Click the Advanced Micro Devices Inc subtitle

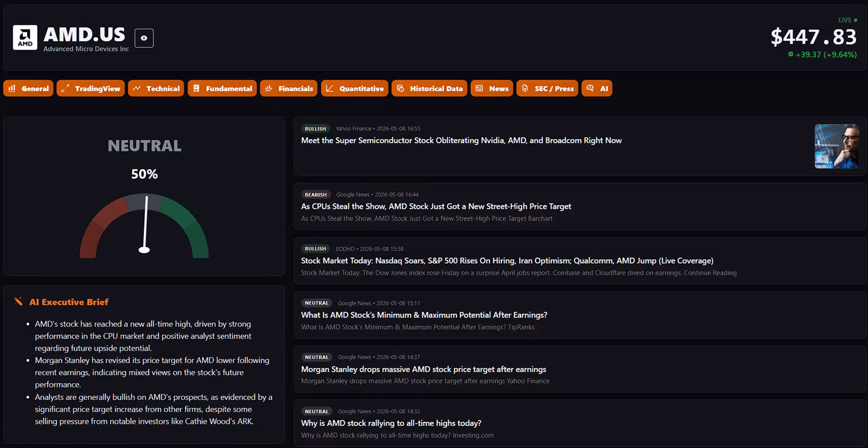click(x=86, y=49)
